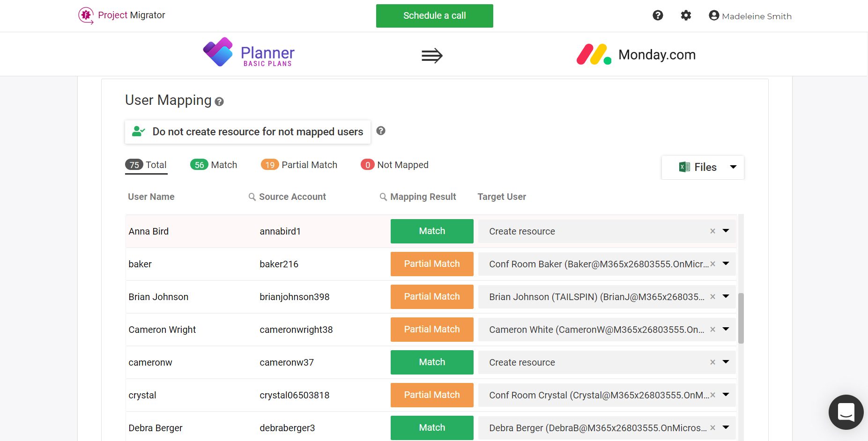Image resolution: width=868 pixels, height=441 pixels.
Task: Click Match button for Anna Bird
Action: pyautogui.click(x=432, y=231)
